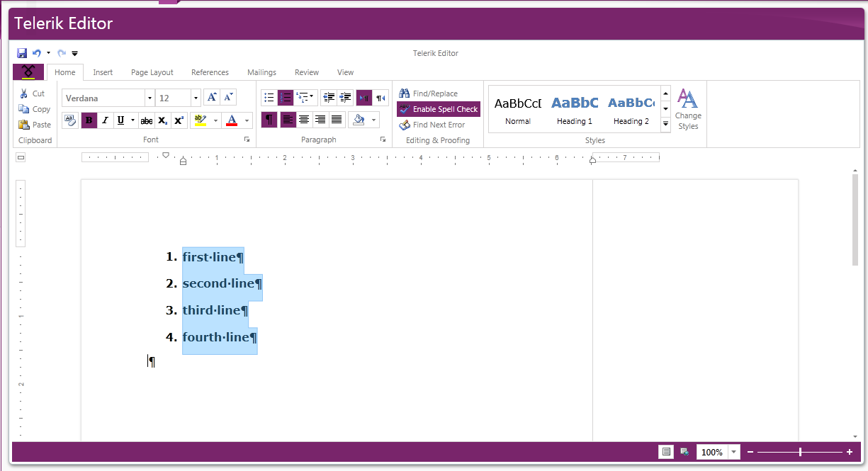868x471 pixels.
Task: Click Find/Replace
Action: [429, 93]
